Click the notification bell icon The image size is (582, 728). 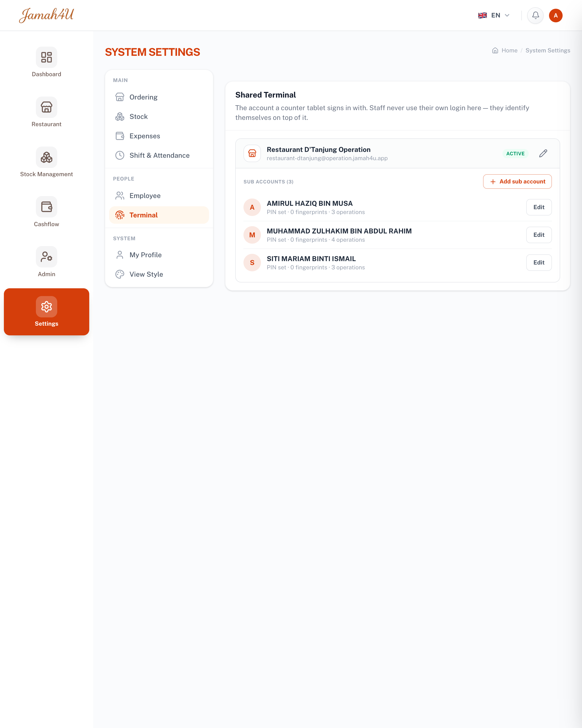pos(535,16)
